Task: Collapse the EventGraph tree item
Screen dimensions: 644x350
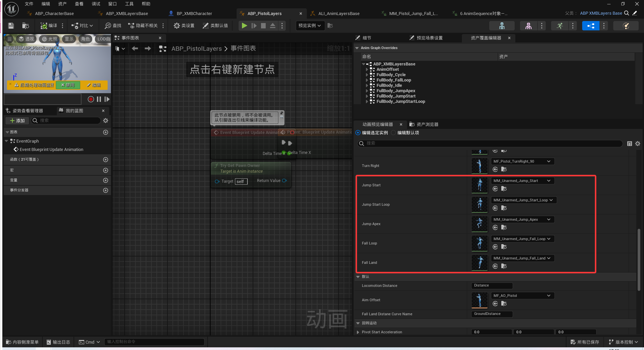Action: pos(6,141)
